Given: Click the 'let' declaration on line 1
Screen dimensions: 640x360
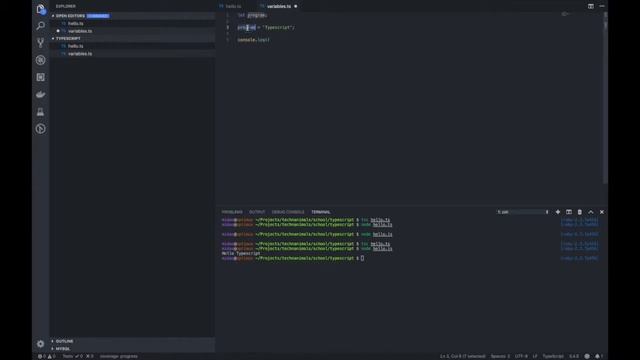Looking at the screenshot, I should 241,16.
